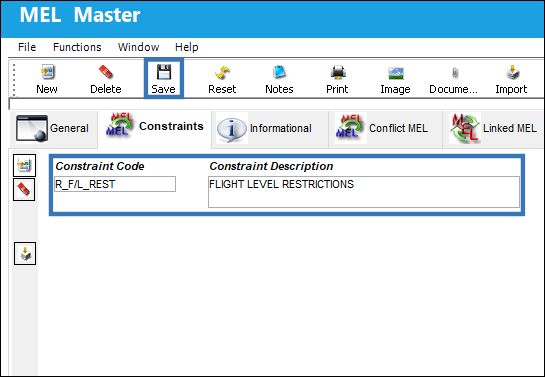Switch to the General tab
Image resolution: width=545 pixels, height=377 pixels.
[54, 129]
